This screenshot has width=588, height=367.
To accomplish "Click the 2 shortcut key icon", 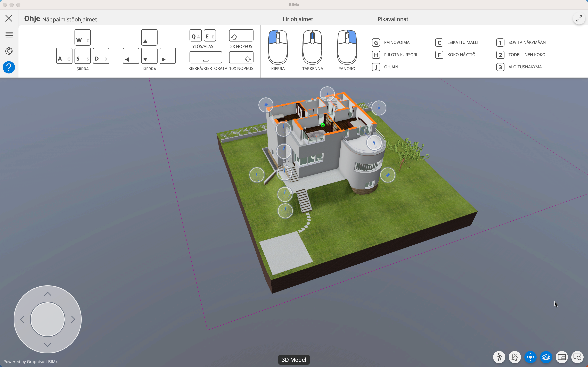I will (x=500, y=55).
